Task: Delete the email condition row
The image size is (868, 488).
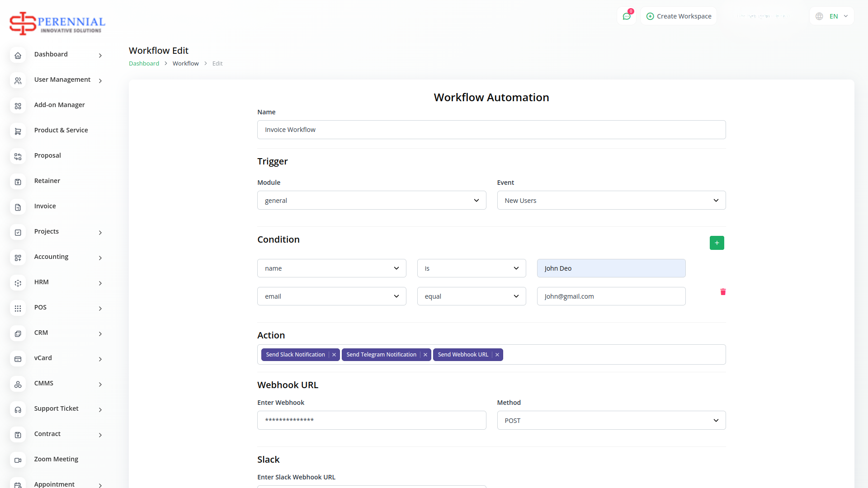Action: point(723,292)
